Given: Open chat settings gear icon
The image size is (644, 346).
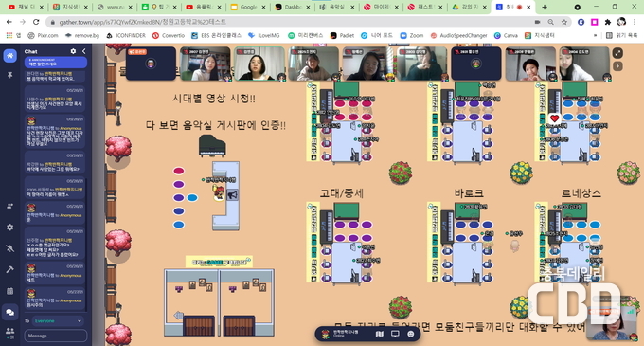Looking at the screenshot, I should coord(73,51).
